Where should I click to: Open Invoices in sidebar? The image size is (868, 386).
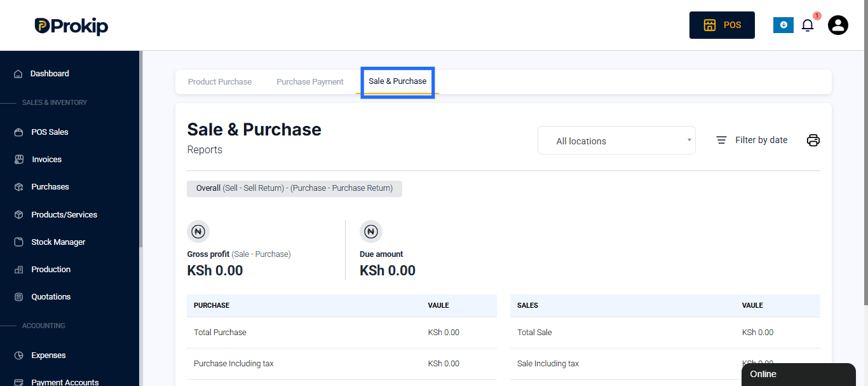[x=47, y=160]
